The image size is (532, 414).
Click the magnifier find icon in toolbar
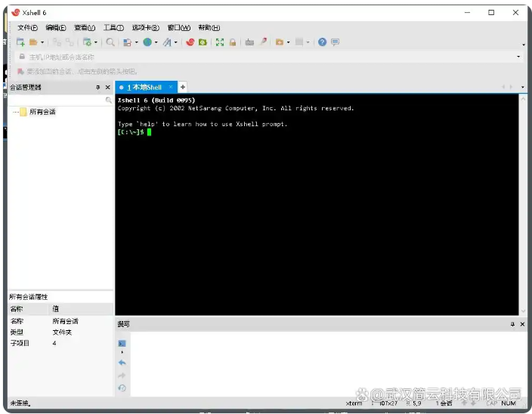coord(110,42)
